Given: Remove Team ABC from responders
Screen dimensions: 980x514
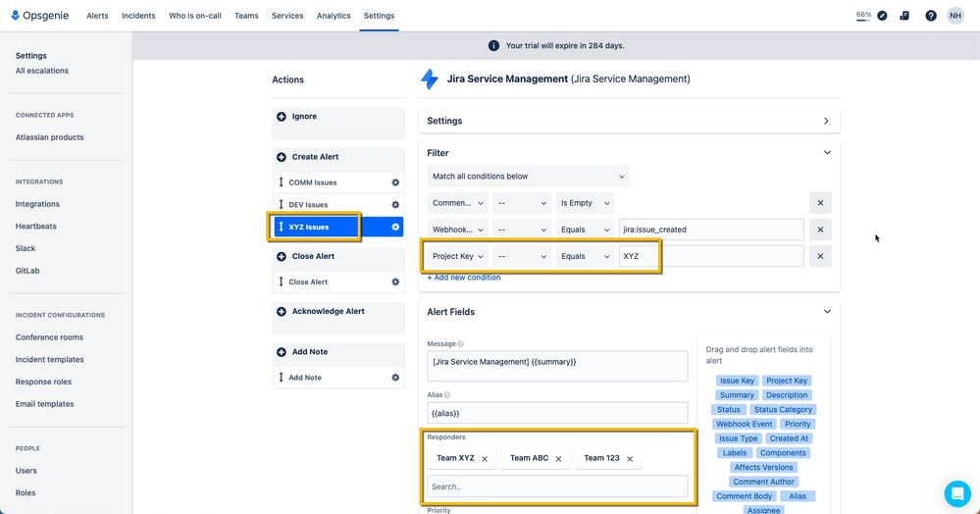Looking at the screenshot, I should [558, 459].
